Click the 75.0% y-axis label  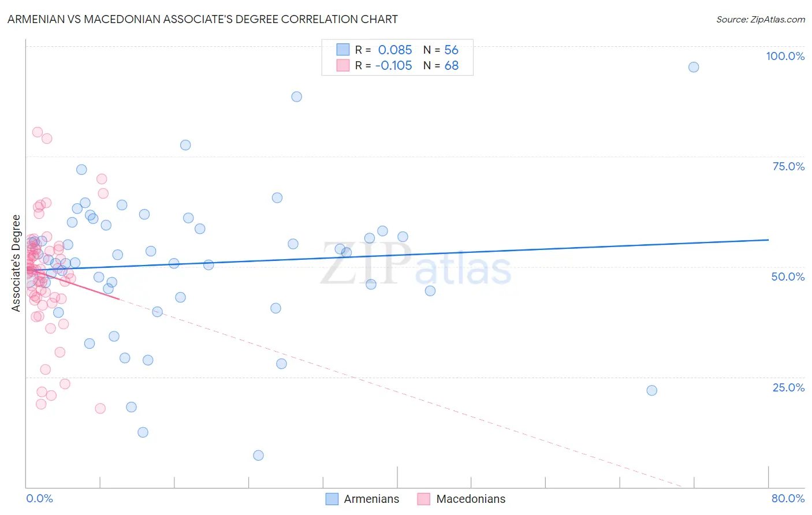[788, 166]
